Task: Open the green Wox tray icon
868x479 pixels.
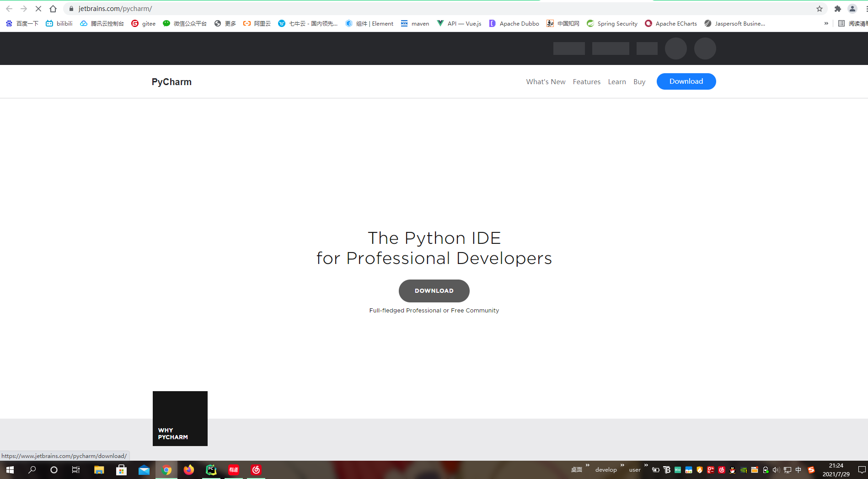Action: pos(678,470)
